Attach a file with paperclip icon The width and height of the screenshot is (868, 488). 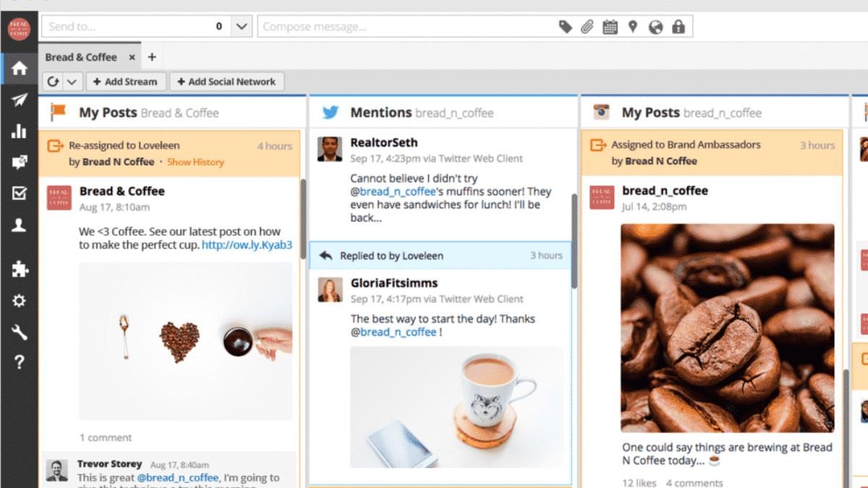pyautogui.click(x=587, y=27)
